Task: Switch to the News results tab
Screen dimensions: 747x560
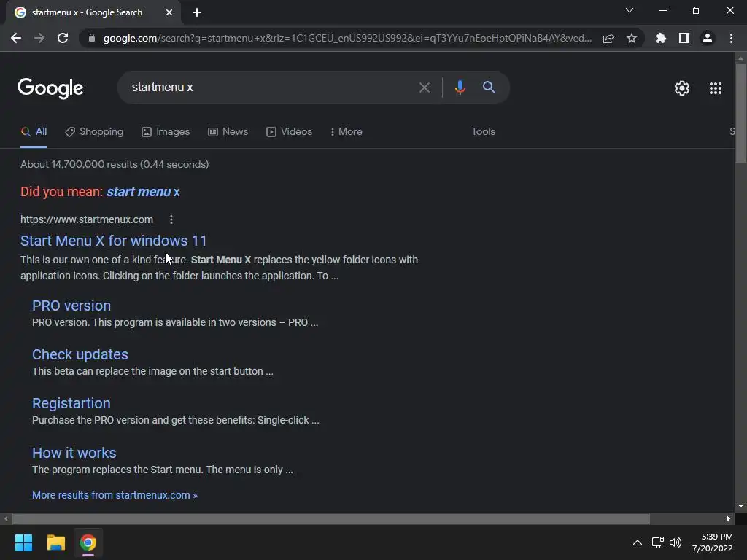Action: (x=228, y=132)
